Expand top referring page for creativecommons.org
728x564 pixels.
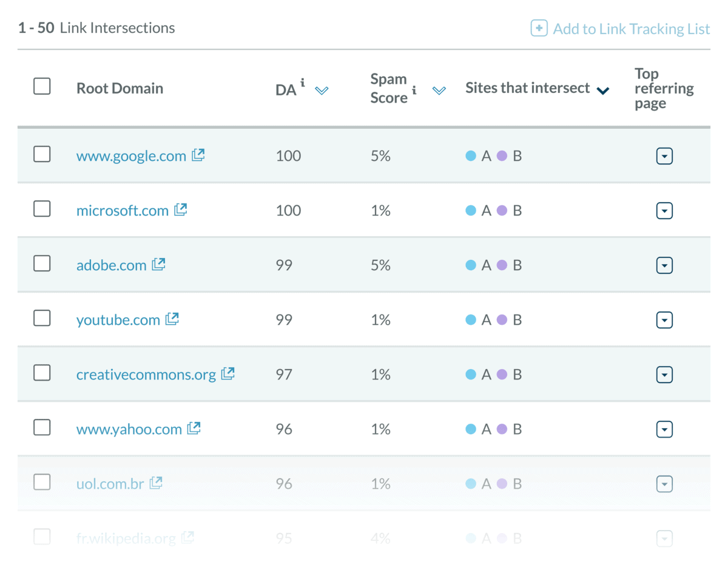click(x=665, y=375)
